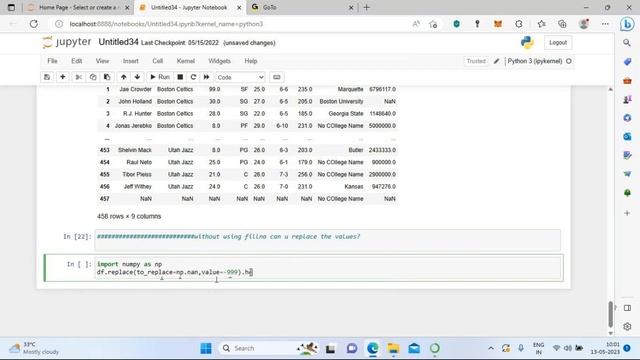Viewport: 640px width, 360px height.
Task: Open File Explorer from taskbar
Action: [393, 348]
